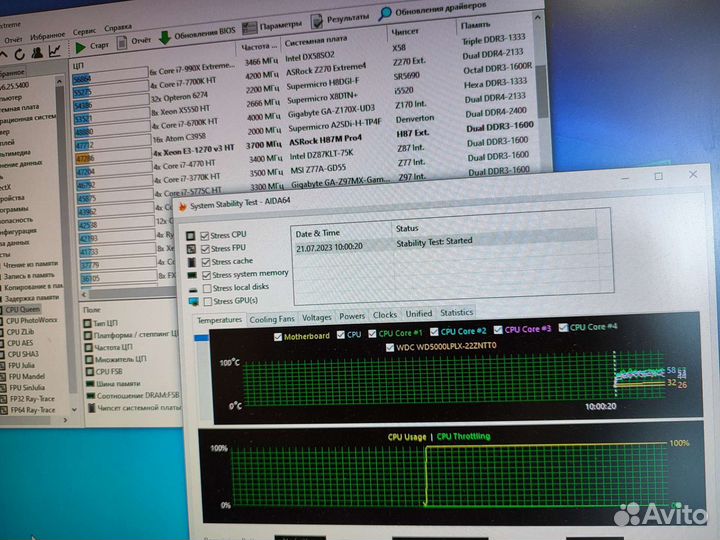
Task: Switch to the Temperatures tab
Action: tap(219, 320)
